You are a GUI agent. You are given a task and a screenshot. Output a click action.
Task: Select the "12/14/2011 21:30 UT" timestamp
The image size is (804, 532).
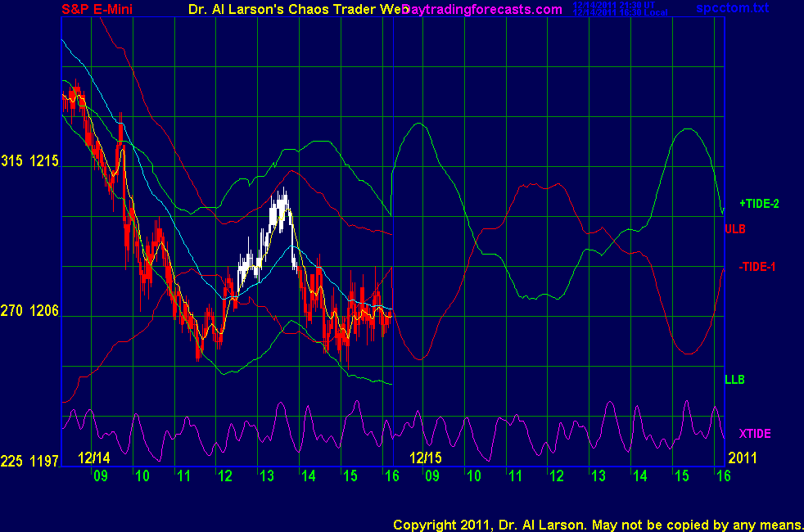tap(614, 5)
